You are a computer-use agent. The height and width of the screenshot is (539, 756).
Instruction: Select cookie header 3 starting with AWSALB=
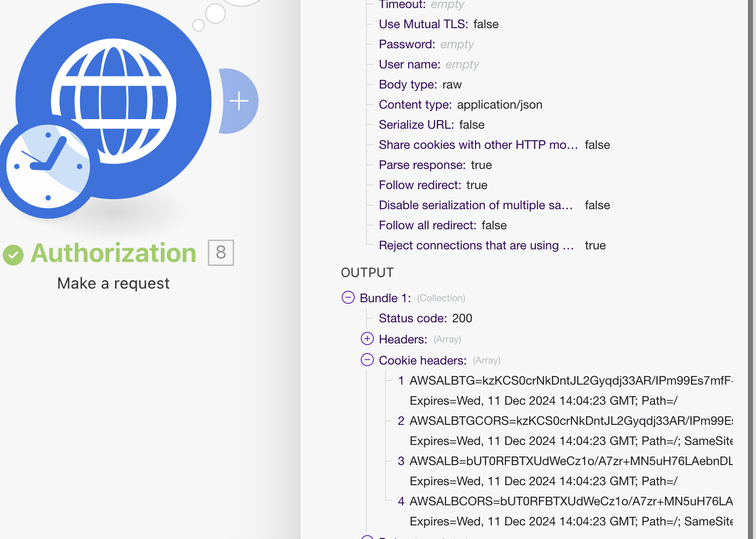571,461
